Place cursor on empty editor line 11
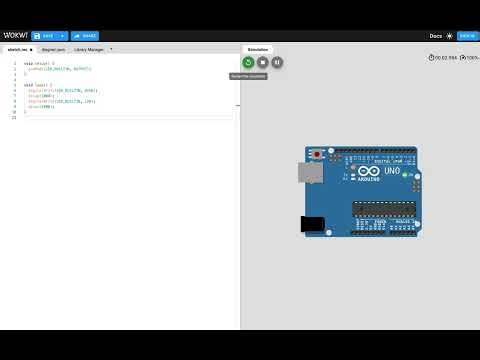The height and width of the screenshot is (360, 480). click(128, 117)
